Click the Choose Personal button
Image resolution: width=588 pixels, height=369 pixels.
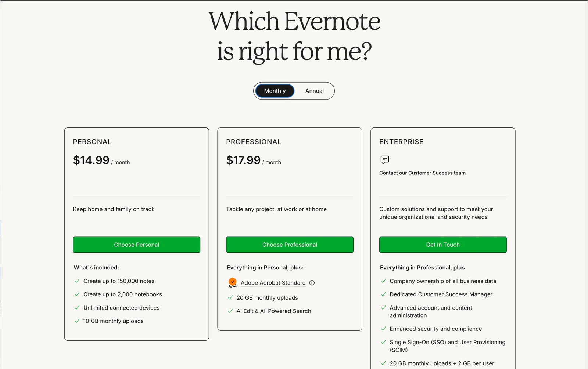136,245
